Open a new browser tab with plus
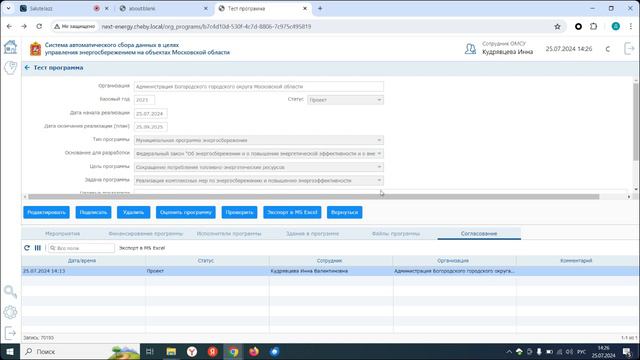Image resolution: width=640 pixels, height=360 pixels. coord(320,8)
